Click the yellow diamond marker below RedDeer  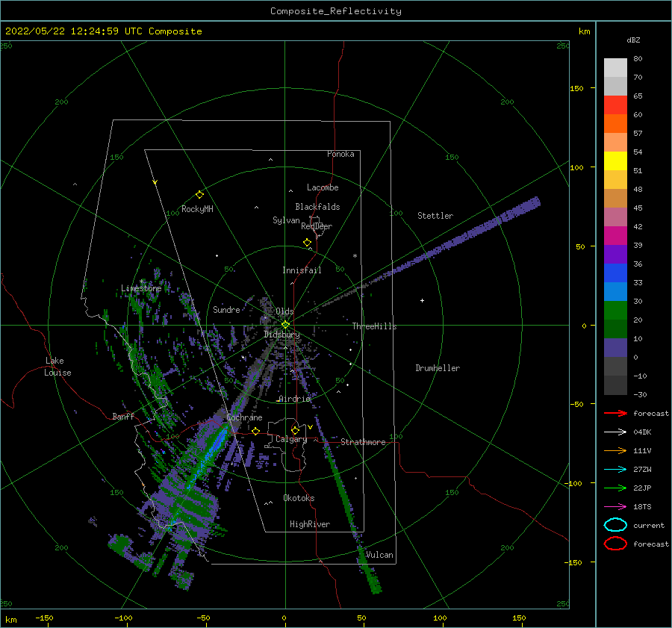(308, 243)
